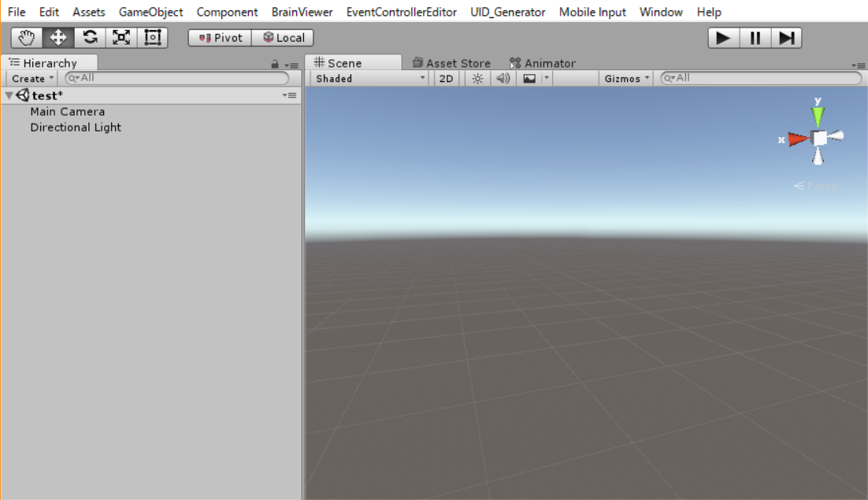
Task: Start Play mode
Action: point(723,38)
